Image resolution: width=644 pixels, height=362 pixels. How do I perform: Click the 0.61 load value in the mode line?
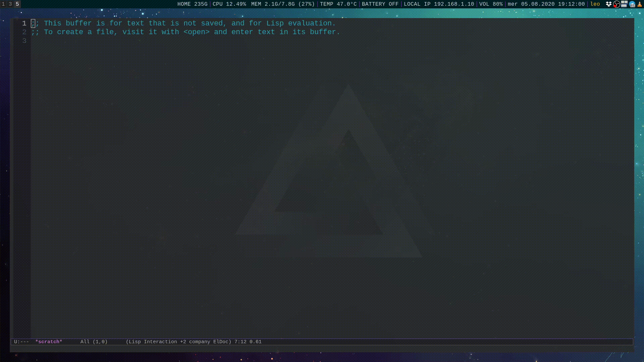tap(256, 342)
